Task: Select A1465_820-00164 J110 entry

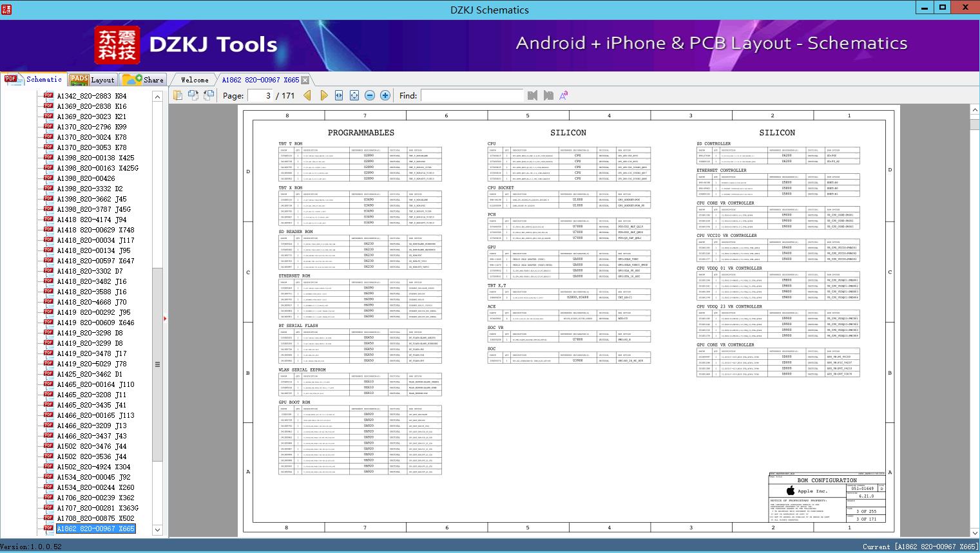Action: pyautogui.click(x=95, y=384)
